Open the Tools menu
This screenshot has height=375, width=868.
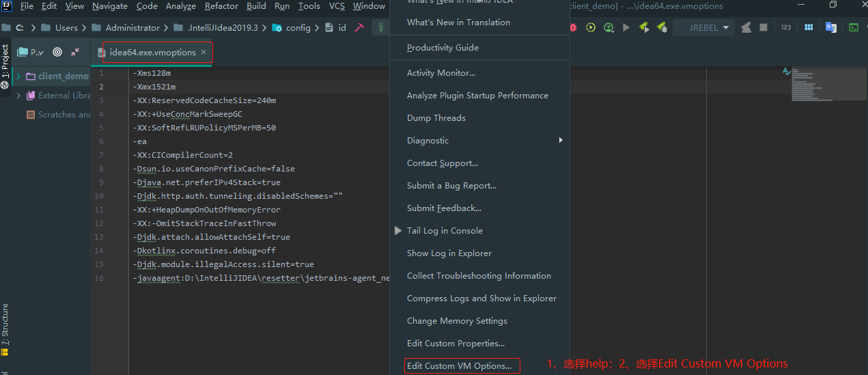tap(309, 6)
